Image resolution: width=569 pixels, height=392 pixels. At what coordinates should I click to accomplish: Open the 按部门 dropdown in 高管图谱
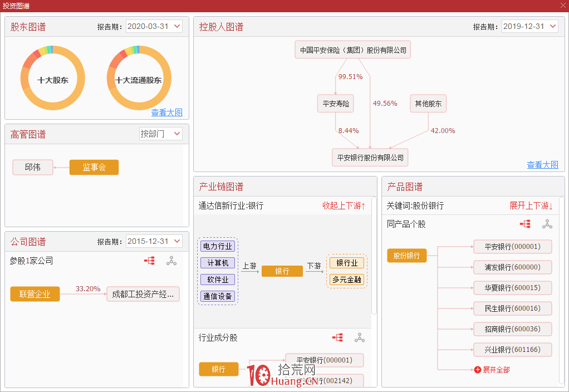[x=161, y=134]
